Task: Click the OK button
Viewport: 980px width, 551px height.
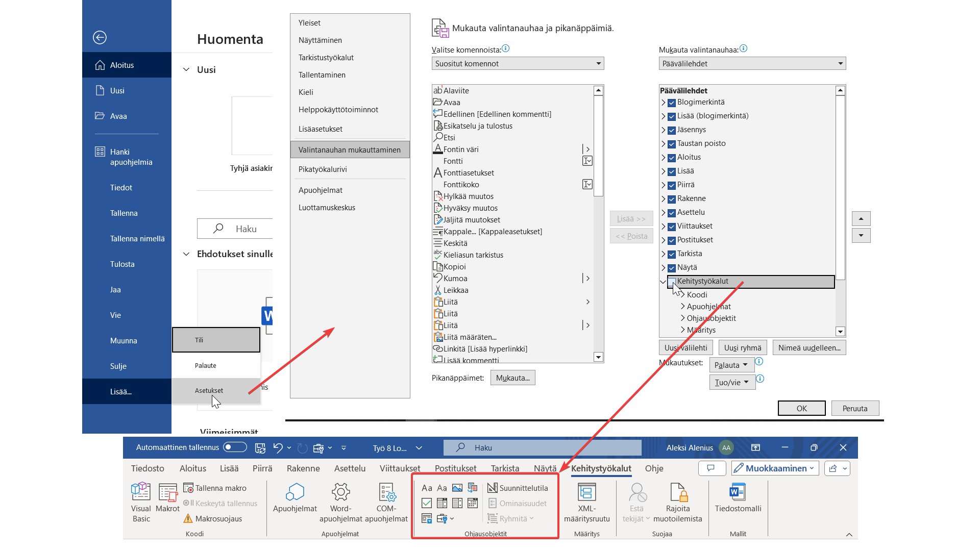Action: 801,408
